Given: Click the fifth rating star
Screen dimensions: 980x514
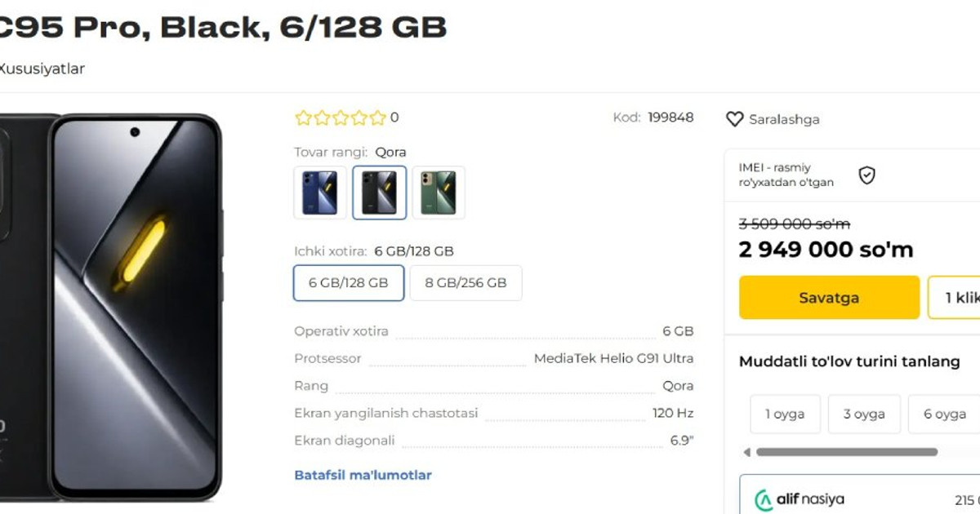Looking at the screenshot, I should coord(377,117).
